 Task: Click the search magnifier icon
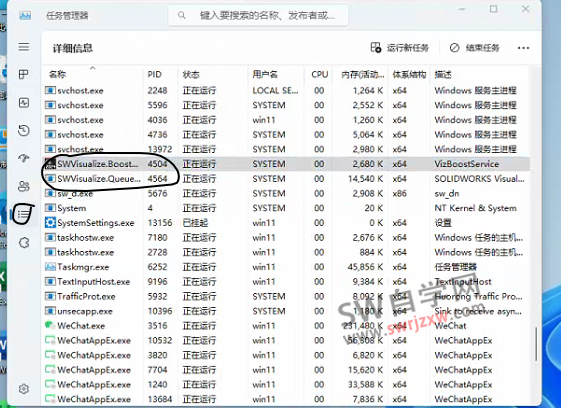[182, 15]
